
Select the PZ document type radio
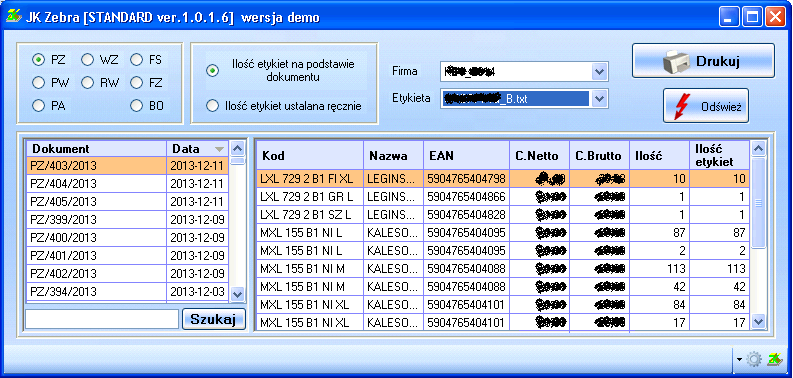tap(38, 60)
